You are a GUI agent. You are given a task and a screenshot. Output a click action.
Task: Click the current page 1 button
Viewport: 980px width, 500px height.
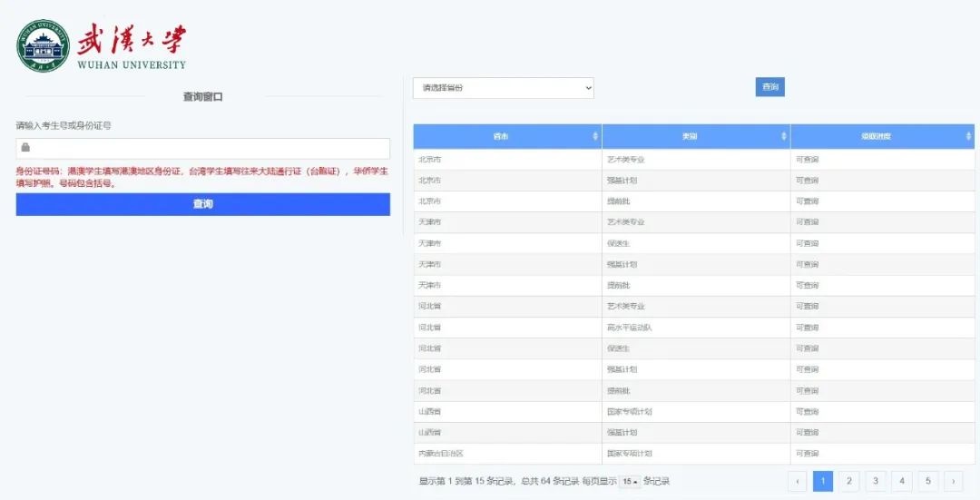tap(823, 481)
